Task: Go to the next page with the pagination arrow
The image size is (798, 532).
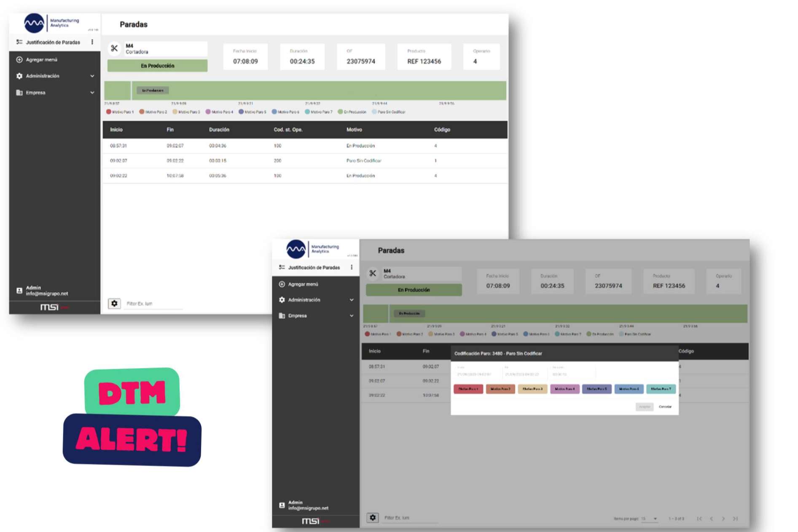Action: [723, 519]
